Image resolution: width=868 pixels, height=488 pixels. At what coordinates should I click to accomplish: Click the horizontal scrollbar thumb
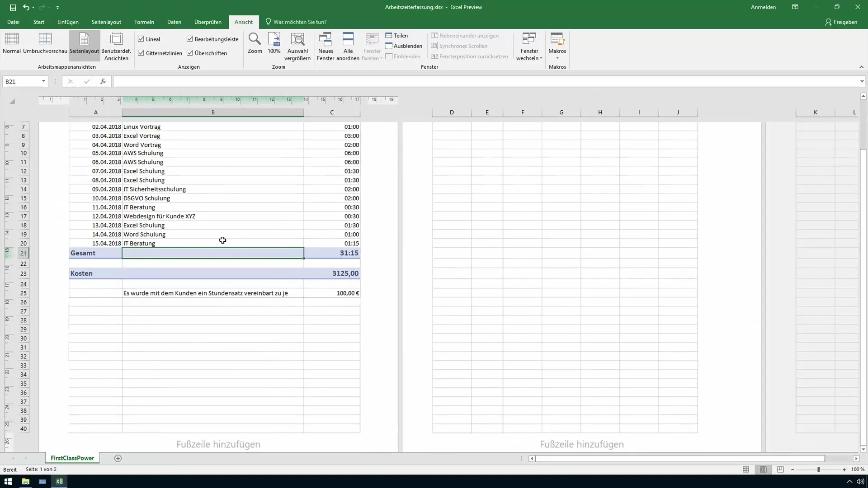(x=680, y=458)
